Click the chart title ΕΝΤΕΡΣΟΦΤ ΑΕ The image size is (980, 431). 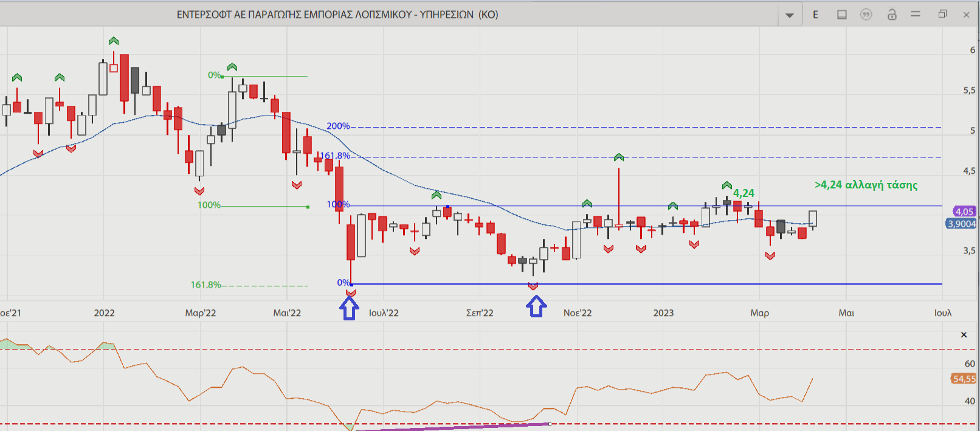337,15
